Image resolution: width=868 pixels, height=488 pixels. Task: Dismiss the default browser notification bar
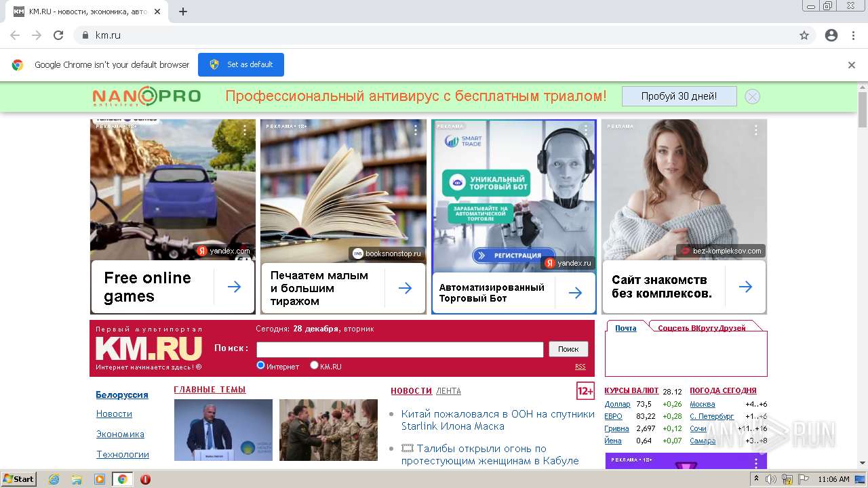[852, 65]
